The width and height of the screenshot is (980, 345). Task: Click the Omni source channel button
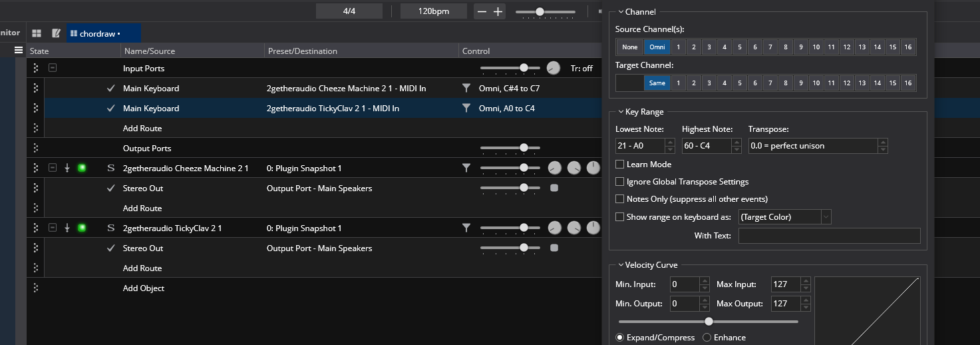(x=657, y=47)
